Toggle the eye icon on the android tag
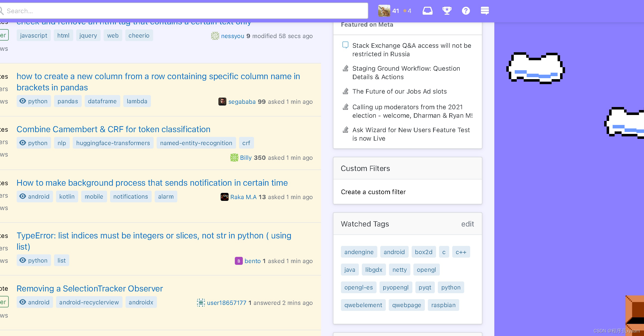This screenshot has height=336, width=644. pyautogui.click(x=23, y=302)
